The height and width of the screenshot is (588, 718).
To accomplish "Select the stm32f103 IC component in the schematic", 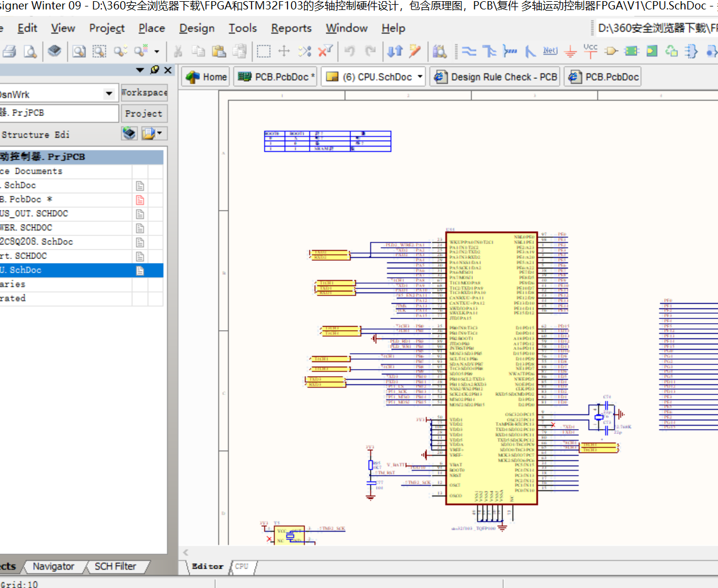I will coord(492,368).
